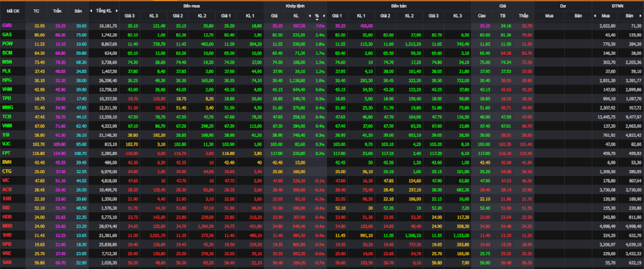
Task: Click the Cao high price column header
Action: (x=482, y=16)
